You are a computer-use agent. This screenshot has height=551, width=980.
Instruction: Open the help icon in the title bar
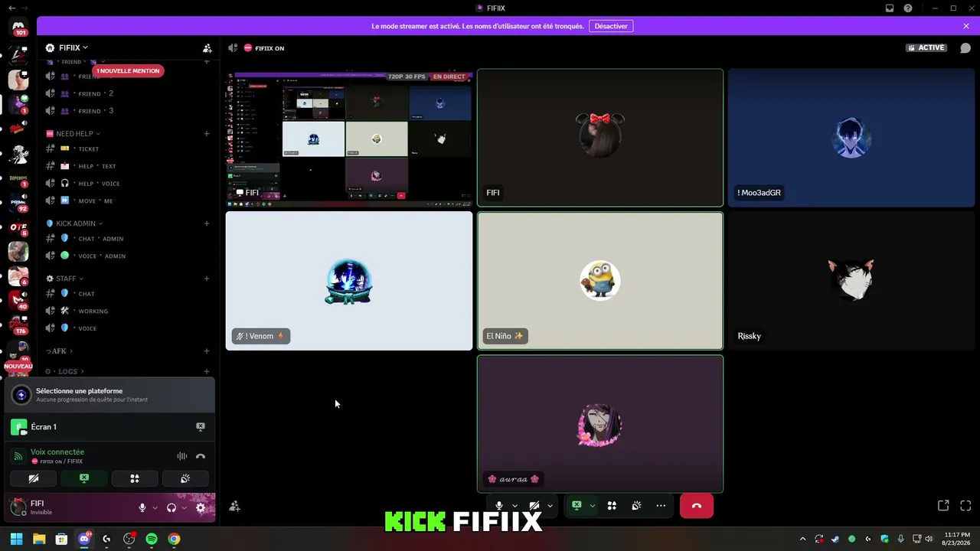pos(908,8)
